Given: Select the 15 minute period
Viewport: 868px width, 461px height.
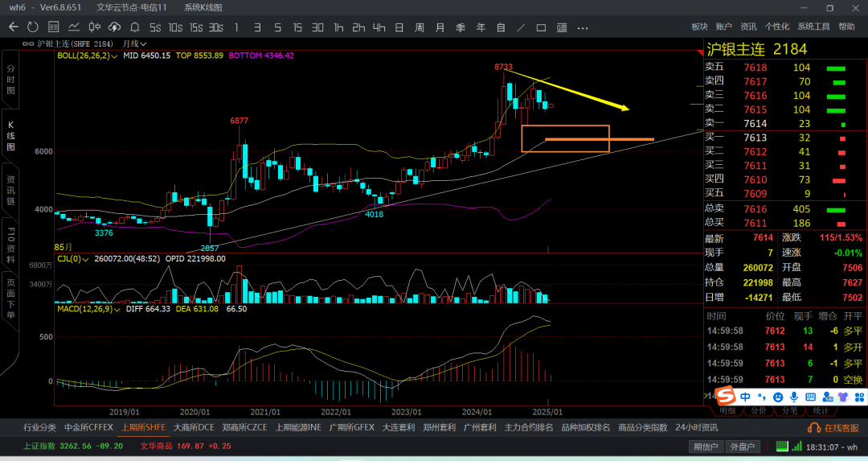Looking at the screenshot, I should pyautogui.click(x=297, y=27).
